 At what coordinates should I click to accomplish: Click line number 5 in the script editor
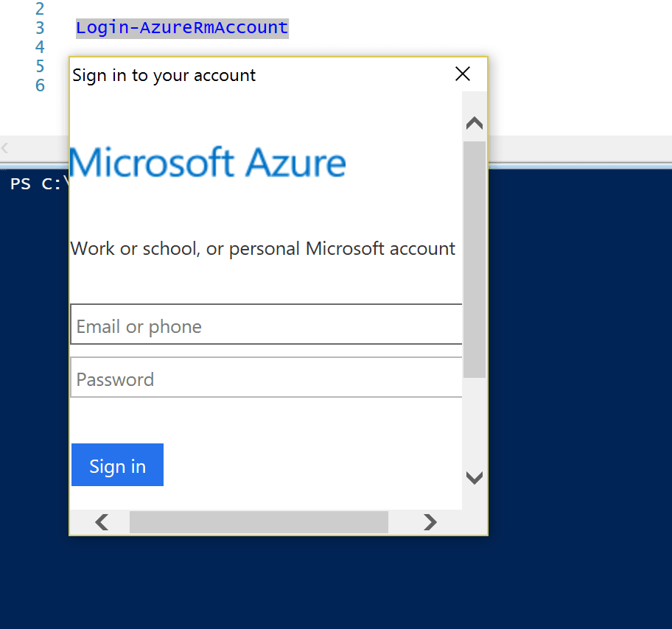point(40,66)
